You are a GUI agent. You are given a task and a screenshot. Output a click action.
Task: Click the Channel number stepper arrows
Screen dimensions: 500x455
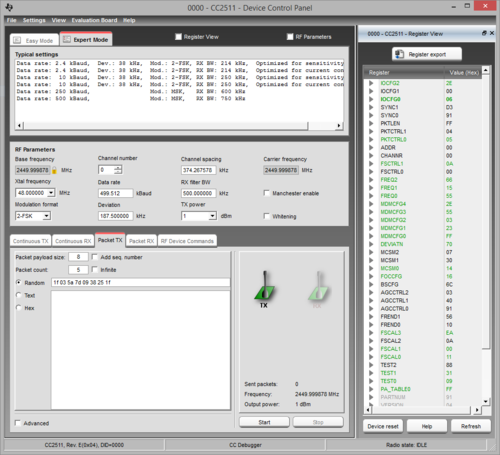(118, 170)
